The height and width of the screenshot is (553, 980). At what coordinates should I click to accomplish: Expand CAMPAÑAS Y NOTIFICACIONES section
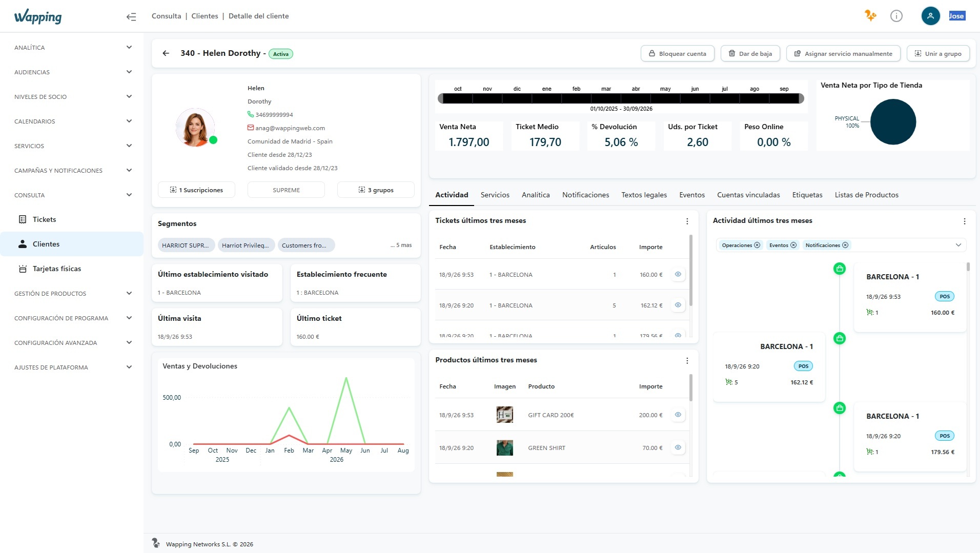pos(72,171)
